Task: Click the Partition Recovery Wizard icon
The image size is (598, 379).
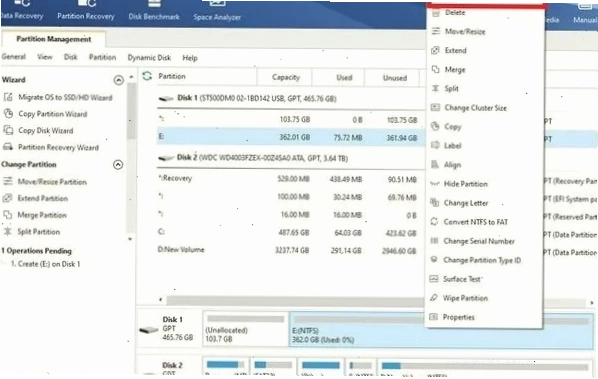Action: [x=8, y=147]
